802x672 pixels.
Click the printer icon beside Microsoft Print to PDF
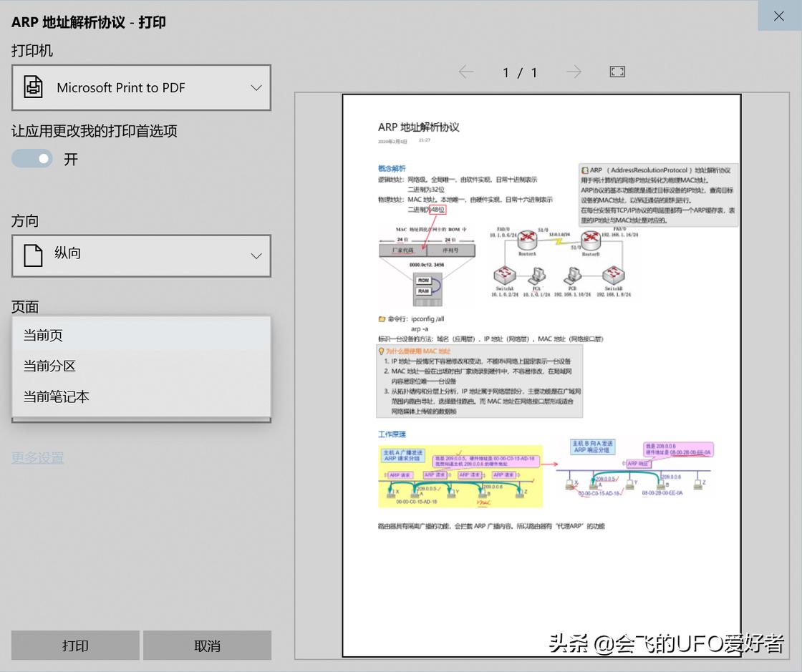click(33, 85)
